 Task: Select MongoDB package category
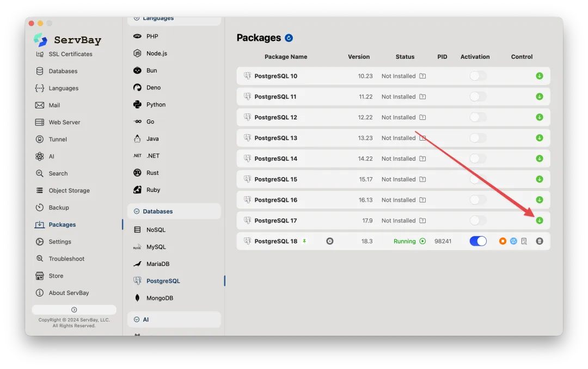tap(154, 298)
